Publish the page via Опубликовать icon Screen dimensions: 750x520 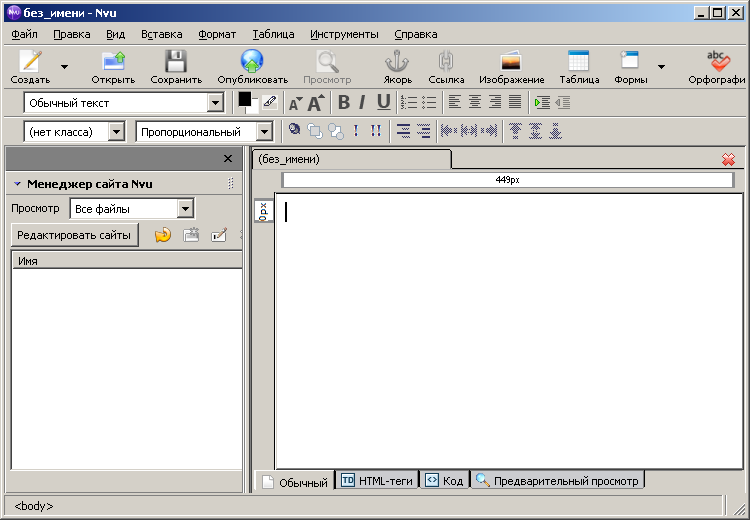coord(252,62)
